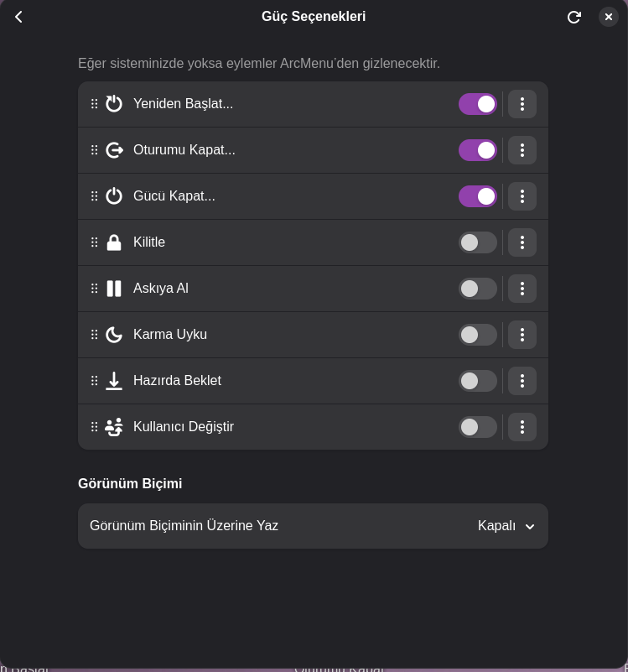Open more options for Hazırda Beklet
The height and width of the screenshot is (672, 628).
click(522, 381)
